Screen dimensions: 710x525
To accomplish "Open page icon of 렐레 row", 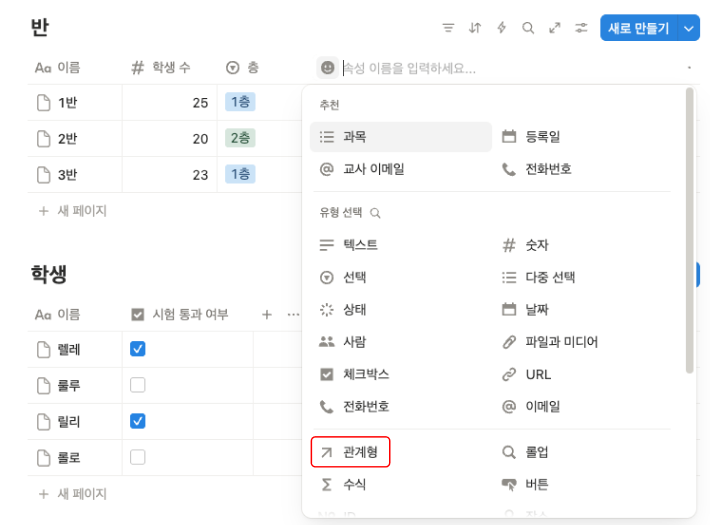I will point(43,349).
